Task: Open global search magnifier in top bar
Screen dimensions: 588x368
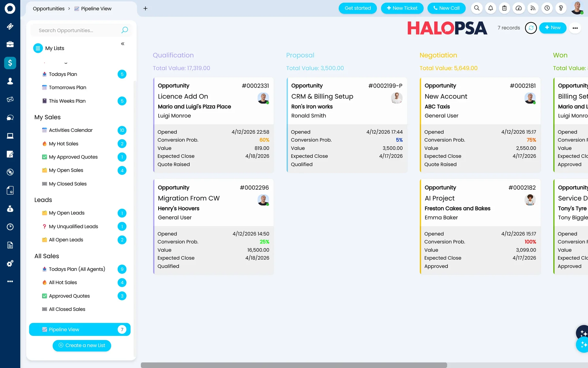Action: coord(477,8)
